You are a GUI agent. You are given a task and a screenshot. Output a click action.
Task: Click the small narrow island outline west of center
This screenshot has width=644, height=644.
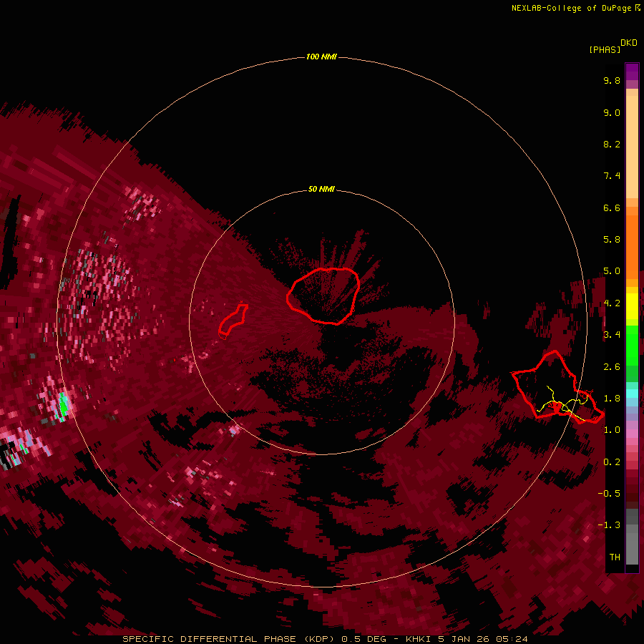point(233,321)
